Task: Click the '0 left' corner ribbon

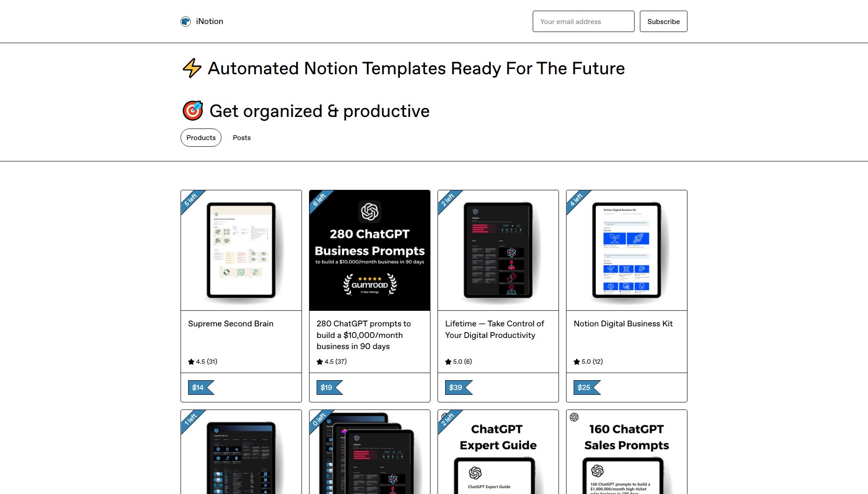Action: 319,420
